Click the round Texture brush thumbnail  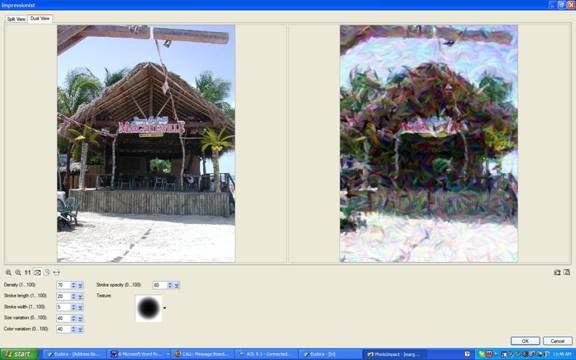point(148,308)
